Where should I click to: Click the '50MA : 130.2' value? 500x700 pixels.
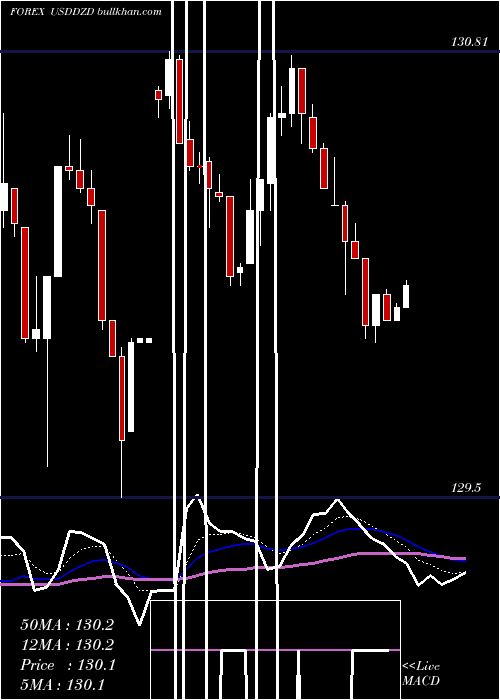pos(67,625)
